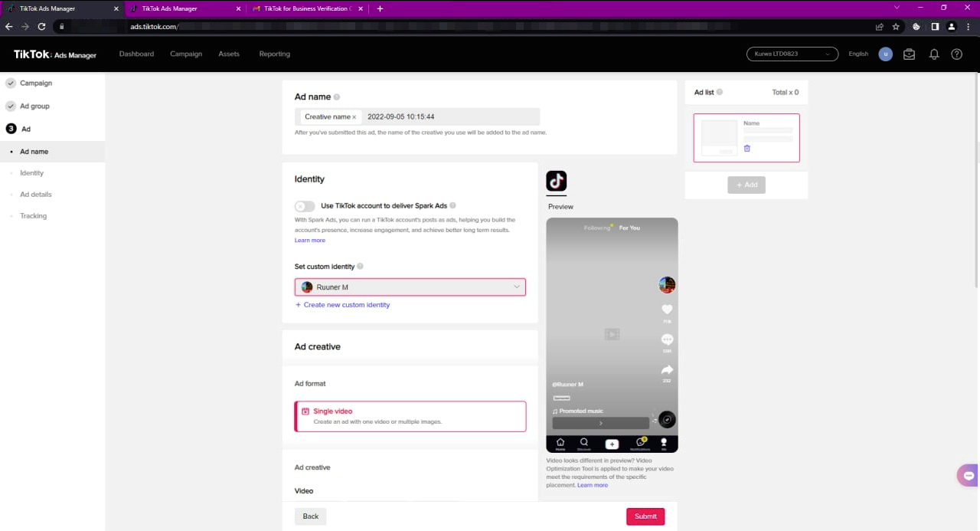980x531 pixels.
Task: Click the profile avatar in phone preview
Action: click(x=667, y=285)
